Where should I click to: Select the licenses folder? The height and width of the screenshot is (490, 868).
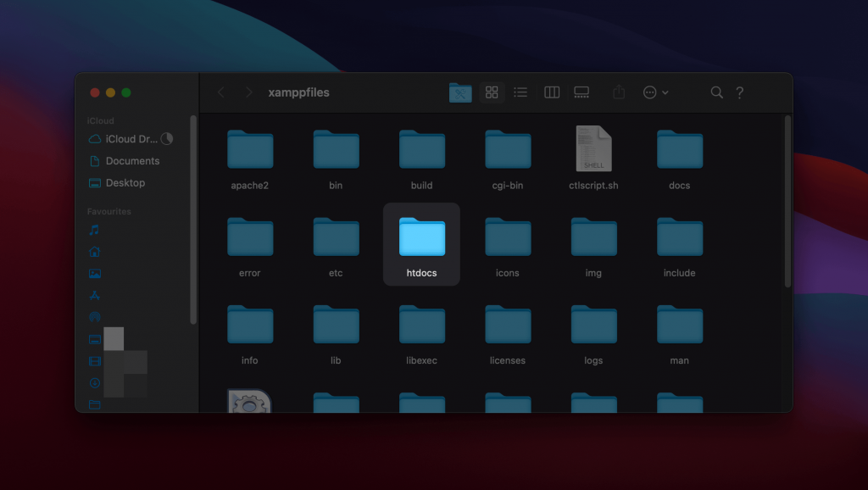(x=508, y=325)
